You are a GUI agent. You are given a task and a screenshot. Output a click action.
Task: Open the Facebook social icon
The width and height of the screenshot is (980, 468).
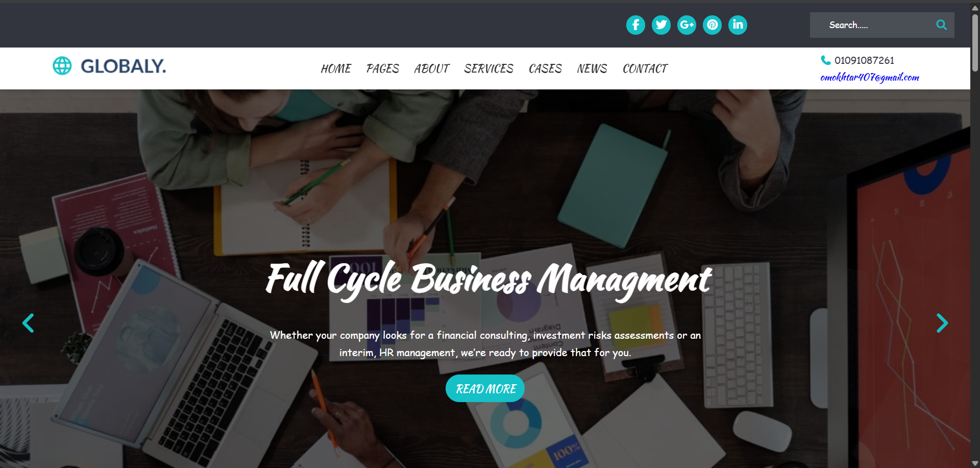click(x=635, y=25)
